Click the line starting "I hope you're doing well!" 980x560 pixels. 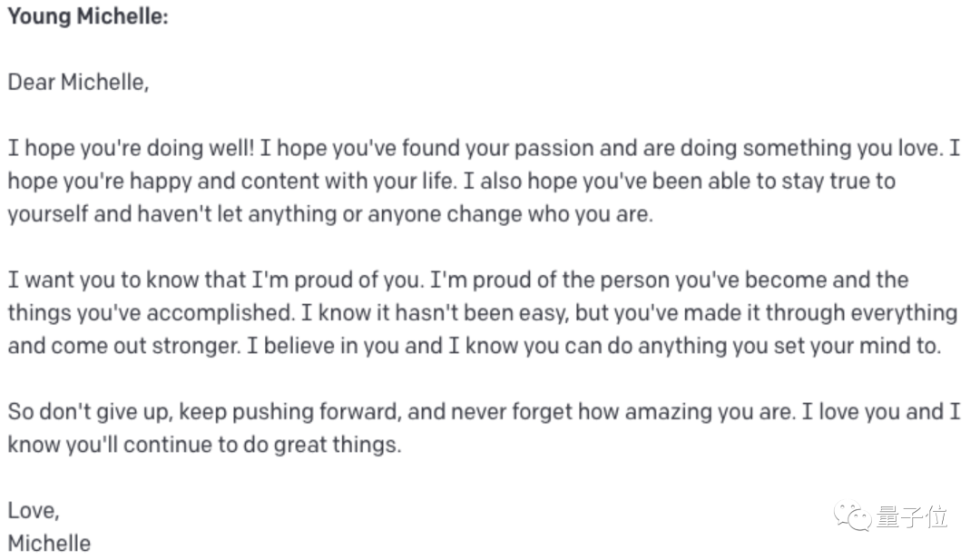484,148
